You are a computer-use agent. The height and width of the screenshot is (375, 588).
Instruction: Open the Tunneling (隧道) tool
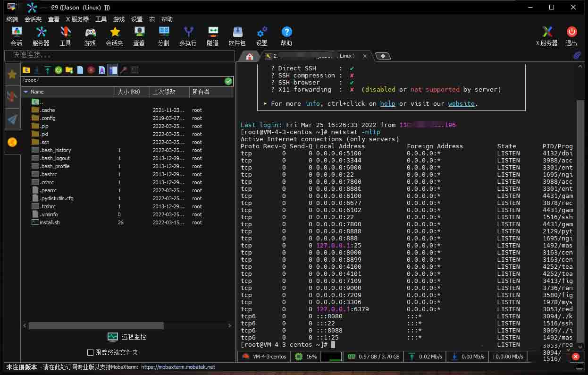click(212, 36)
